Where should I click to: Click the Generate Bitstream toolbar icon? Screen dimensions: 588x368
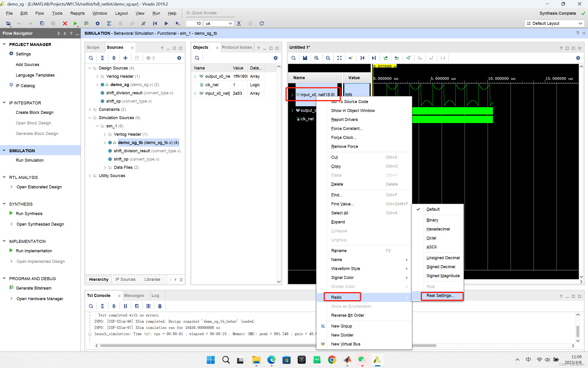[x=86, y=23]
